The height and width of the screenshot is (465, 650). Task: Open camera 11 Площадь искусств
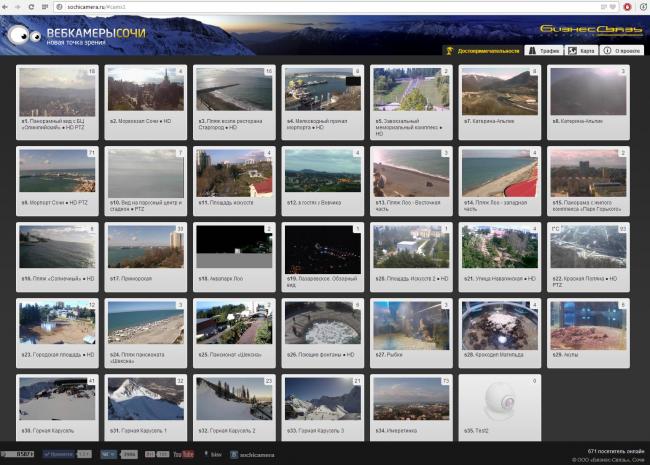coord(234,181)
